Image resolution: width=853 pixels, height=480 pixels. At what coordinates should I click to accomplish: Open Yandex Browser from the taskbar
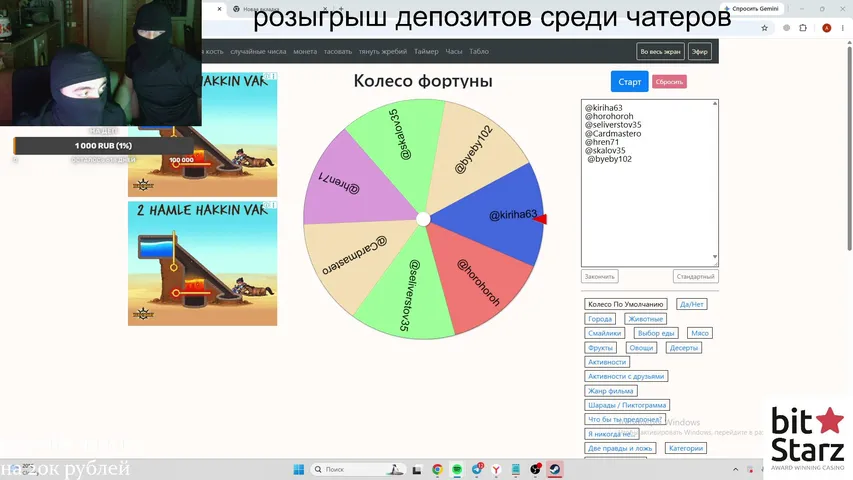pos(496,469)
